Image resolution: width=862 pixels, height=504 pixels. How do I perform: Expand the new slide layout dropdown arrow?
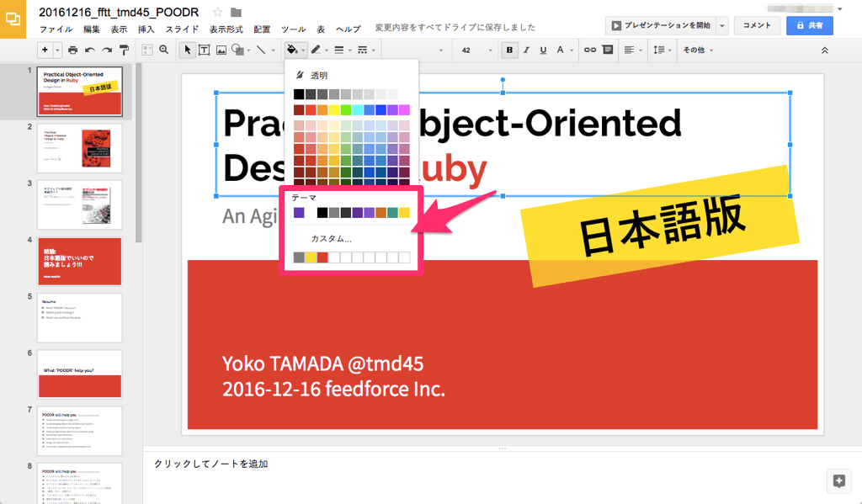coord(57,50)
